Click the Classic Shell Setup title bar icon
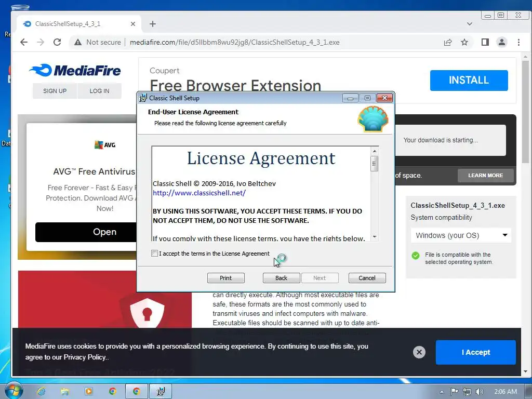 (143, 98)
